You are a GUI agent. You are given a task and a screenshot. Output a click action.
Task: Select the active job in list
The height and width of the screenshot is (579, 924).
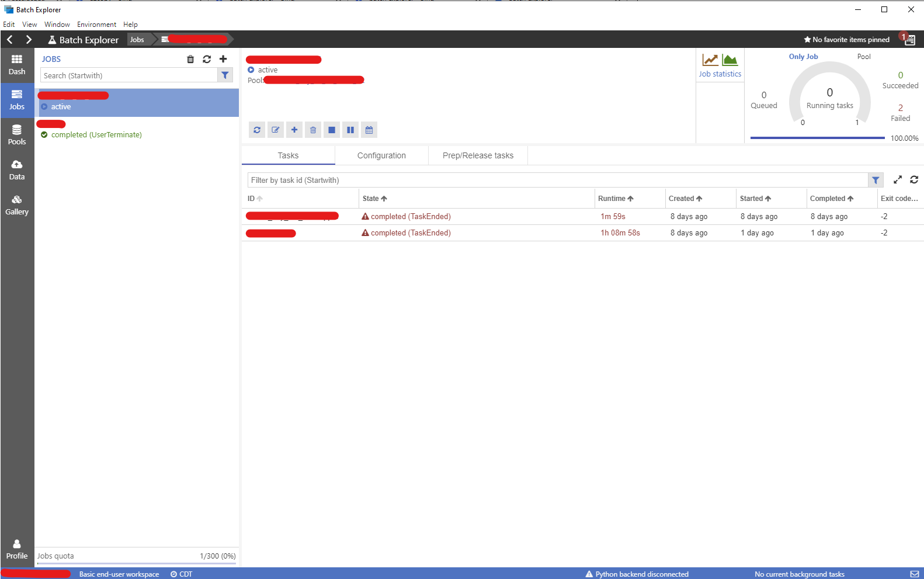coord(137,102)
